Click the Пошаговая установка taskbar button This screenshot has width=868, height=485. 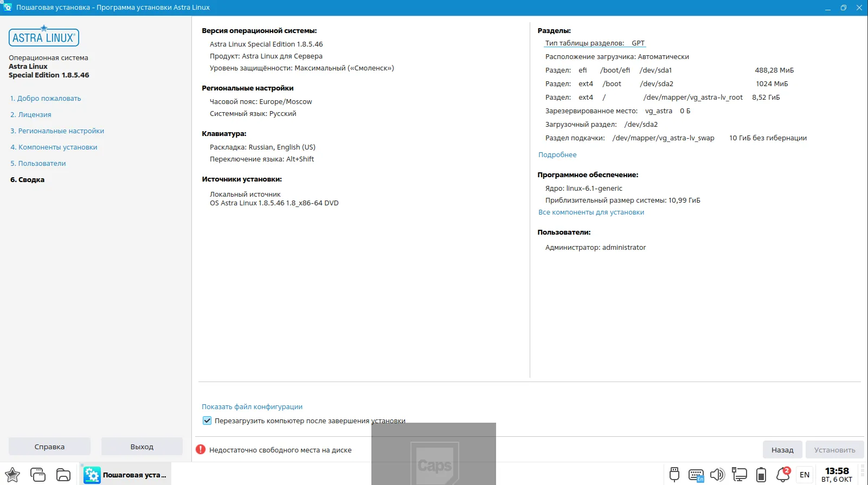point(126,475)
